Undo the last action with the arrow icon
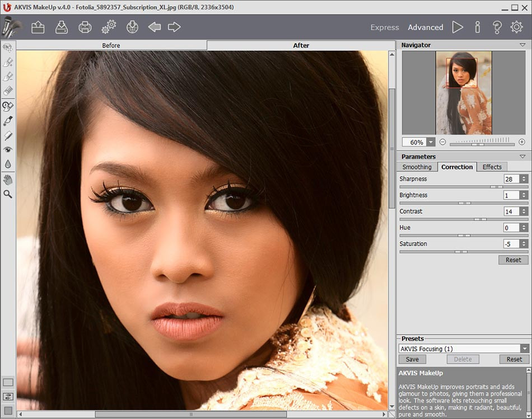The height and width of the screenshot is (419, 532). pos(155,26)
